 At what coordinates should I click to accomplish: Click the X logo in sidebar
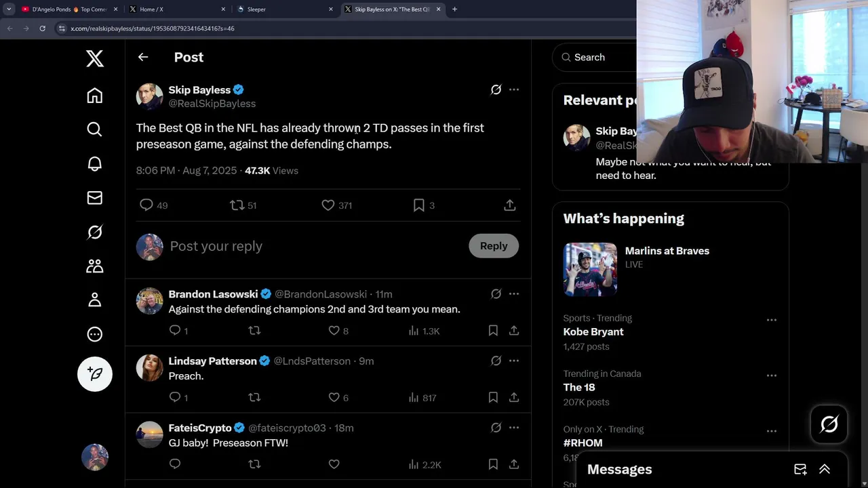[x=95, y=58]
